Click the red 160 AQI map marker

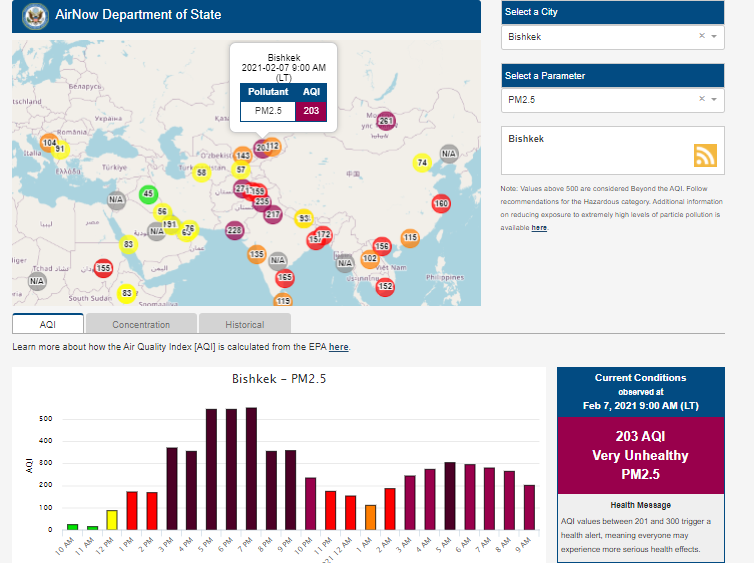[x=440, y=204]
